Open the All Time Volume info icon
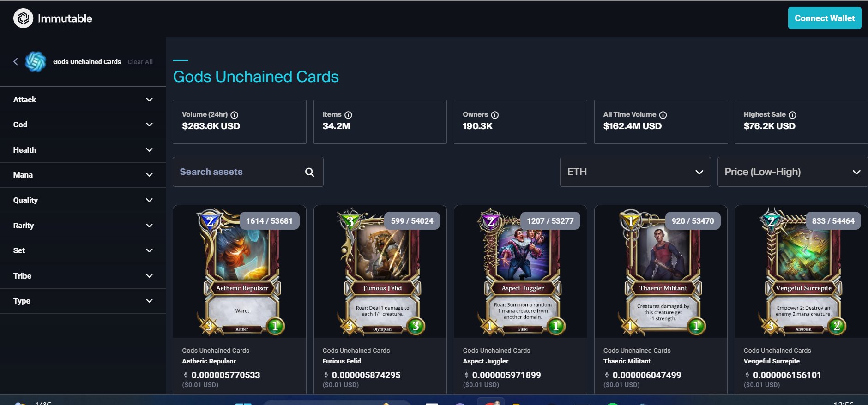 point(663,115)
